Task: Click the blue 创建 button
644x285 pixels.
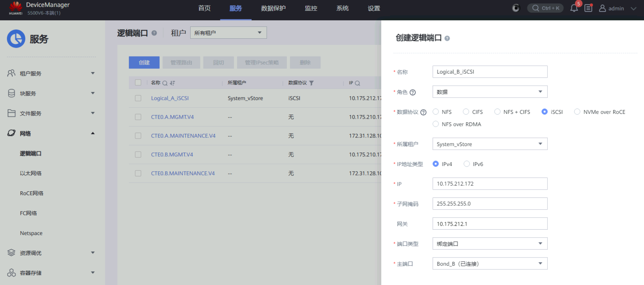Action: click(x=144, y=63)
